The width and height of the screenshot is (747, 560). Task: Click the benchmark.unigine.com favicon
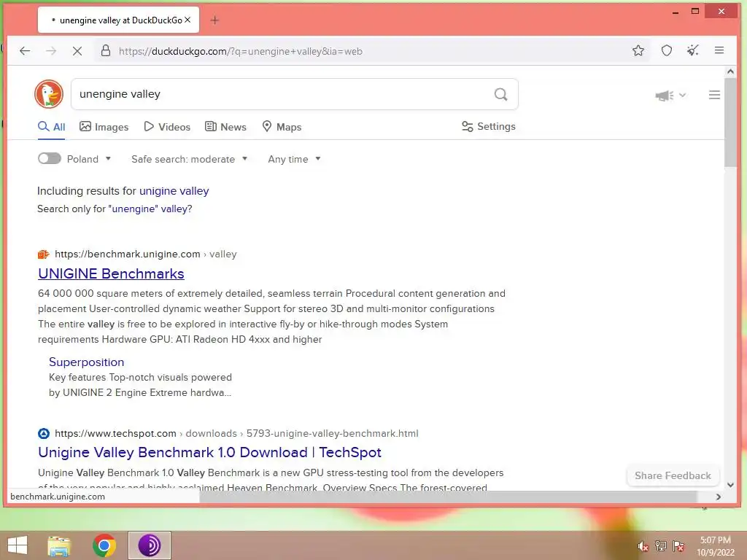pyautogui.click(x=43, y=254)
